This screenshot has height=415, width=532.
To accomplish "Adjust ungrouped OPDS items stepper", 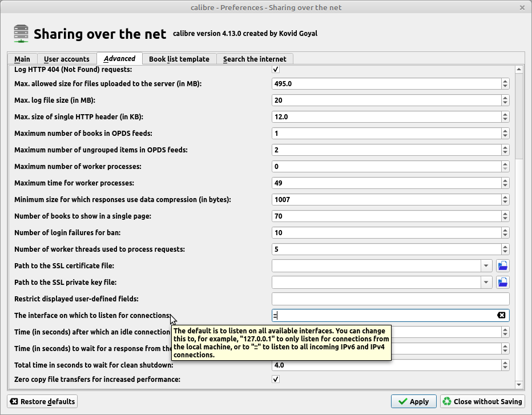I will 505,150.
